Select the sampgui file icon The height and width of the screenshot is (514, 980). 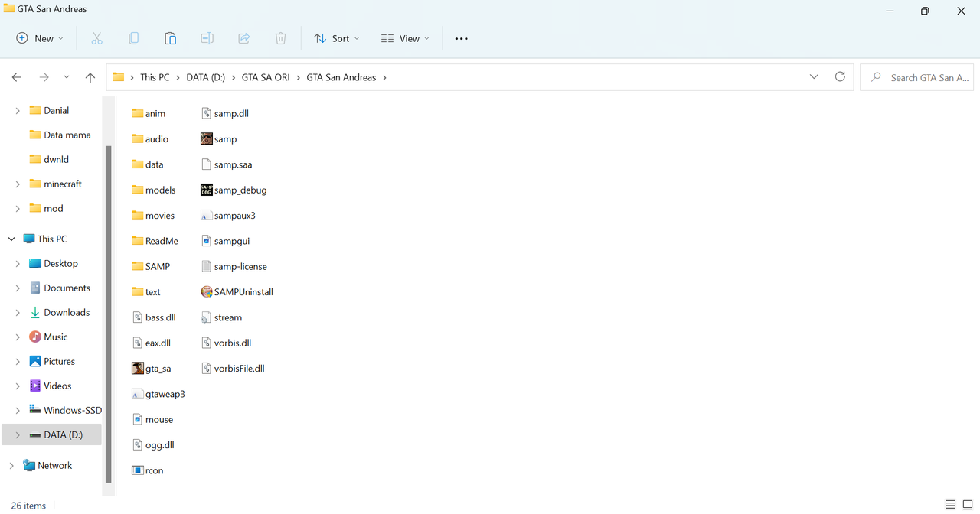[x=206, y=241]
